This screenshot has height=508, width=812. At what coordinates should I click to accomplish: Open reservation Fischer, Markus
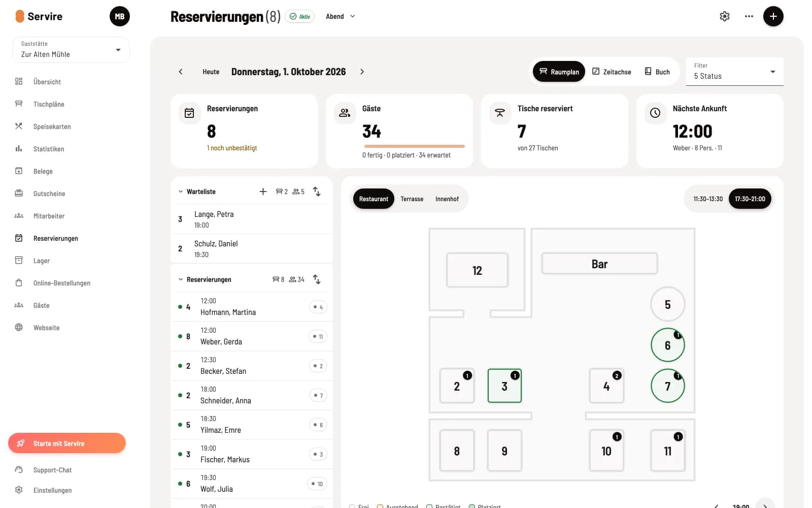(252, 454)
